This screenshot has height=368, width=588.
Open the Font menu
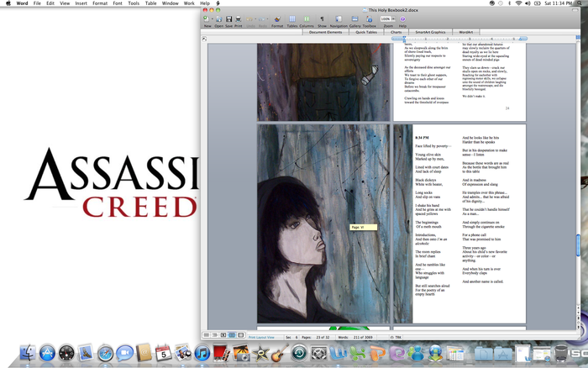118,3
